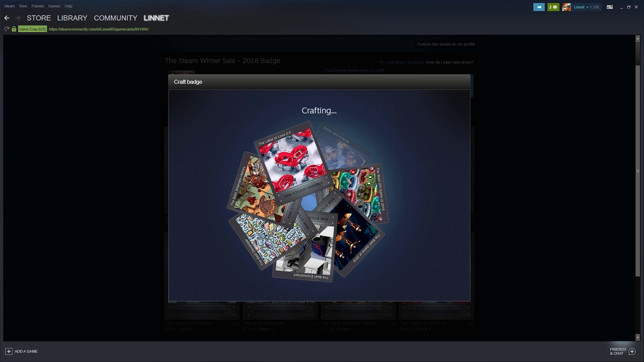Screen dimensions: 644x362
Task: Click the Linnet profile avatar
Action: [x=567, y=7]
